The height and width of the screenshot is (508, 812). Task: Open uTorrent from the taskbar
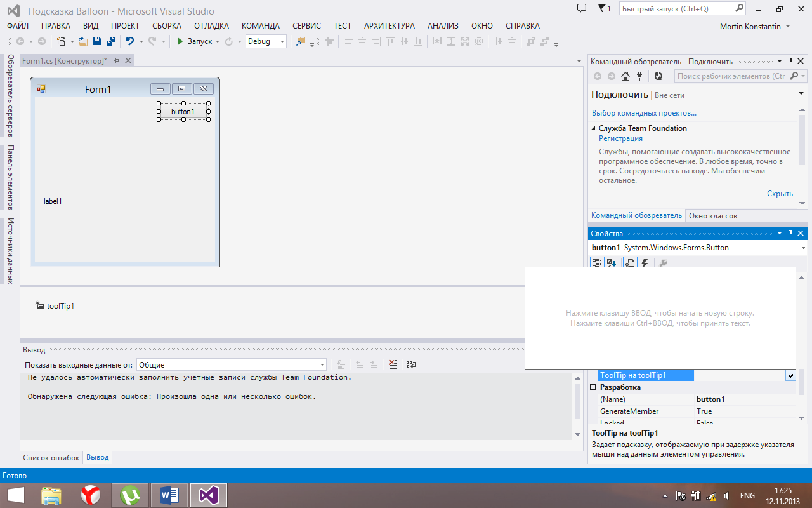point(130,495)
